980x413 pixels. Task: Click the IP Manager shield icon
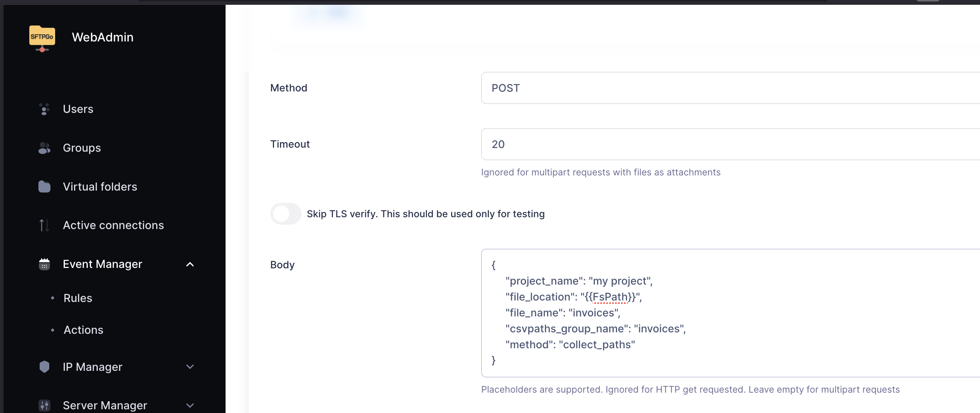[x=44, y=367]
